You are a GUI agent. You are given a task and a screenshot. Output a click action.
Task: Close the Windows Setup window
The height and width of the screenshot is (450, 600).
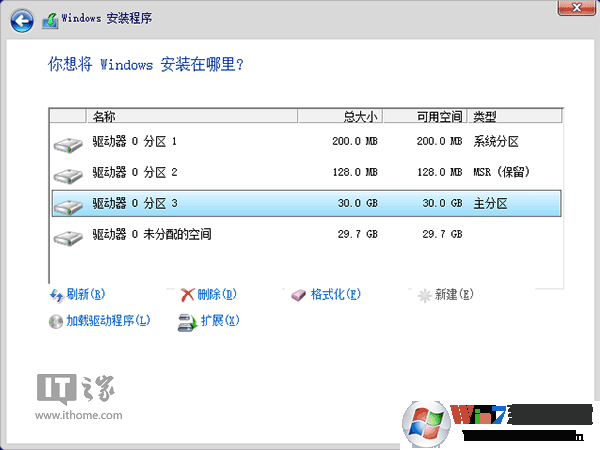pyautogui.click(x=576, y=7)
